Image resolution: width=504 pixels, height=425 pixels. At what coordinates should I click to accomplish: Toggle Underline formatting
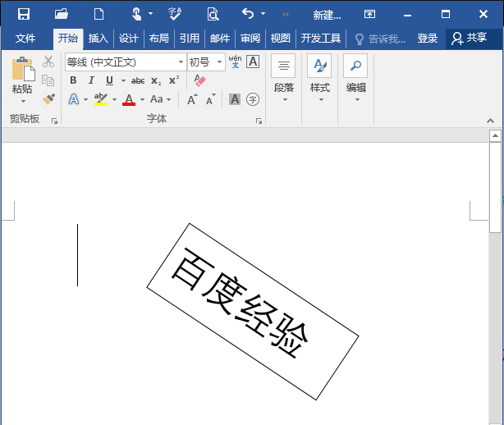[x=110, y=80]
